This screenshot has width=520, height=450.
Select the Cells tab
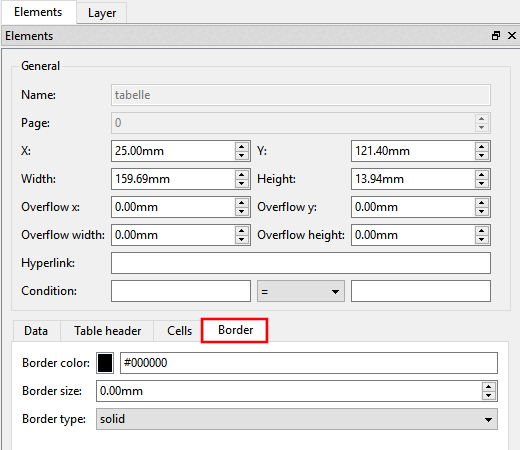click(x=179, y=331)
